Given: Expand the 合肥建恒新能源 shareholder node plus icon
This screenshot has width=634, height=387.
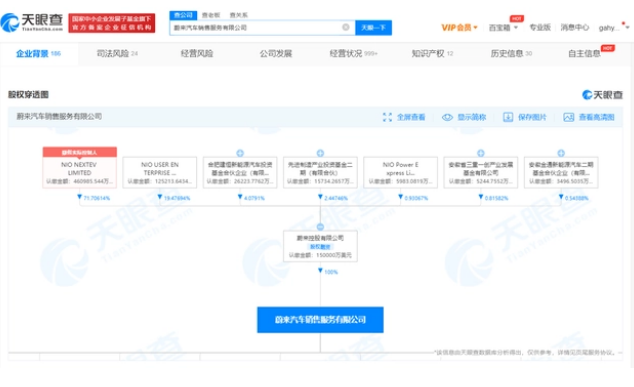Looking at the screenshot, I should pyautogui.click(x=240, y=153).
